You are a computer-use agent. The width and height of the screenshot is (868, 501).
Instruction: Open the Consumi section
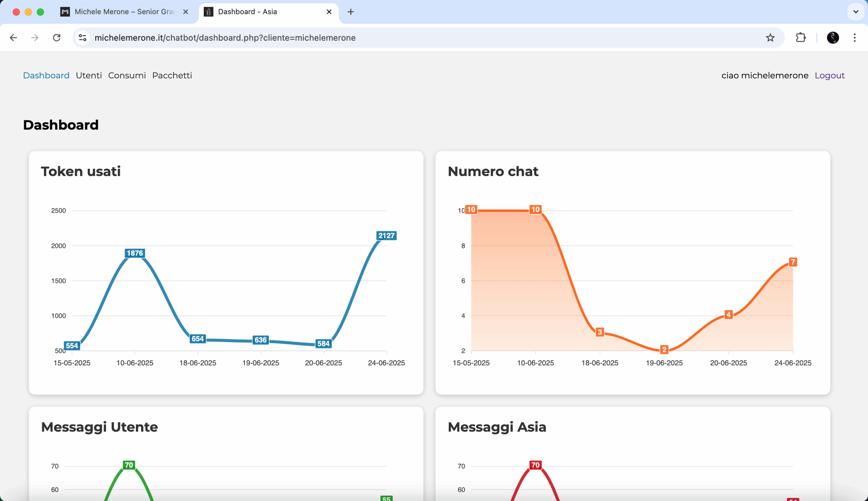click(x=127, y=75)
